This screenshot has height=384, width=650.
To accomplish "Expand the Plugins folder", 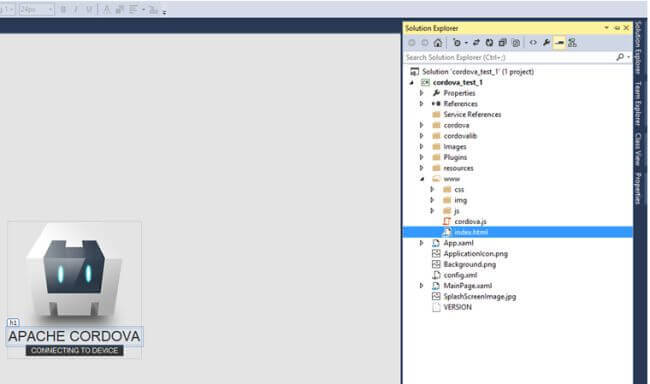I will 422,157.
